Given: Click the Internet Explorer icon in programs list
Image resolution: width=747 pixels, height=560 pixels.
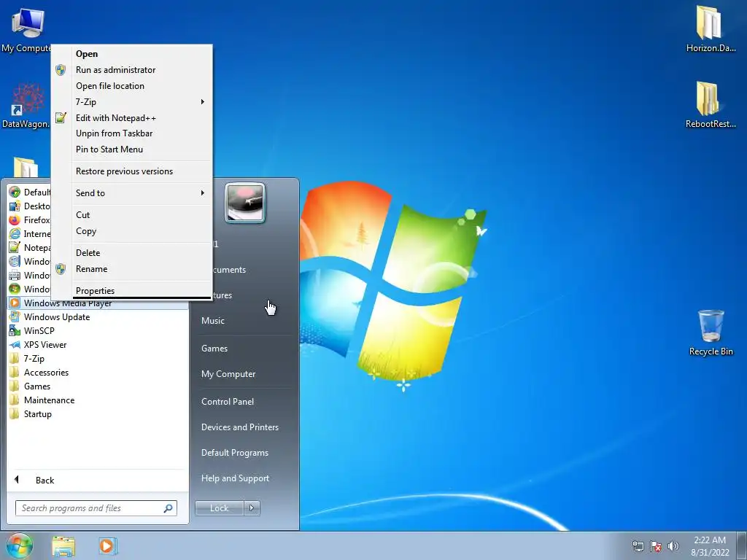Looking at the screenshot, I should [15, 234].
